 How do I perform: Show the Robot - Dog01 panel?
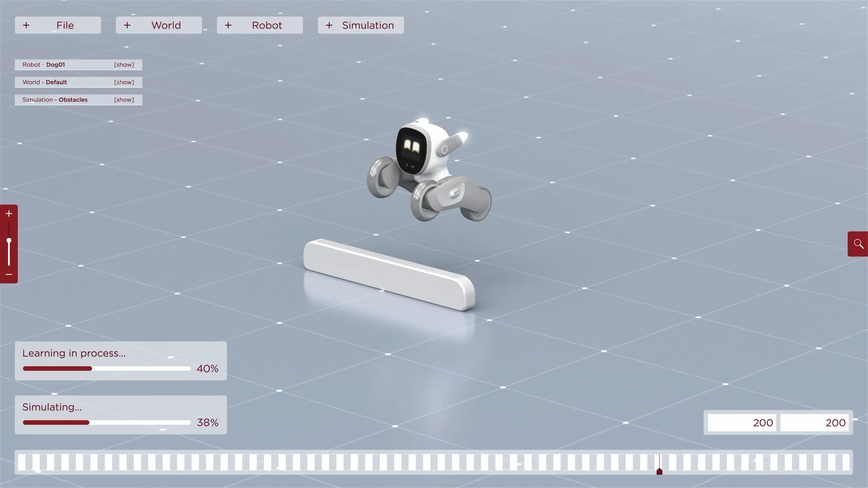[x=124, y=65]
